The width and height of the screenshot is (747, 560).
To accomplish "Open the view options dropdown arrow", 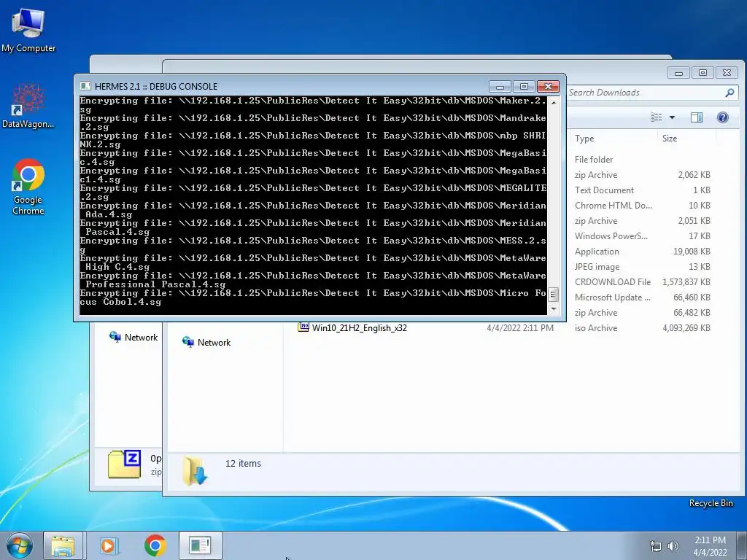I will click(x=672, y=117).
